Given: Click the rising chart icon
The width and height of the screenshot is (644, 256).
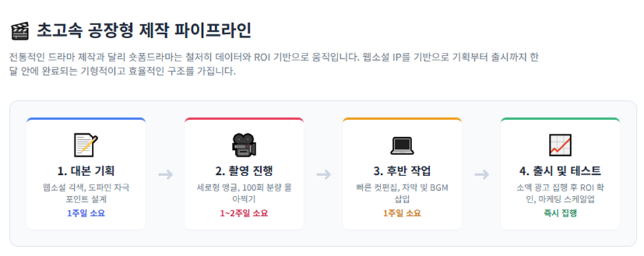Looking at the screenshot, I should click(x=560, y=145).
